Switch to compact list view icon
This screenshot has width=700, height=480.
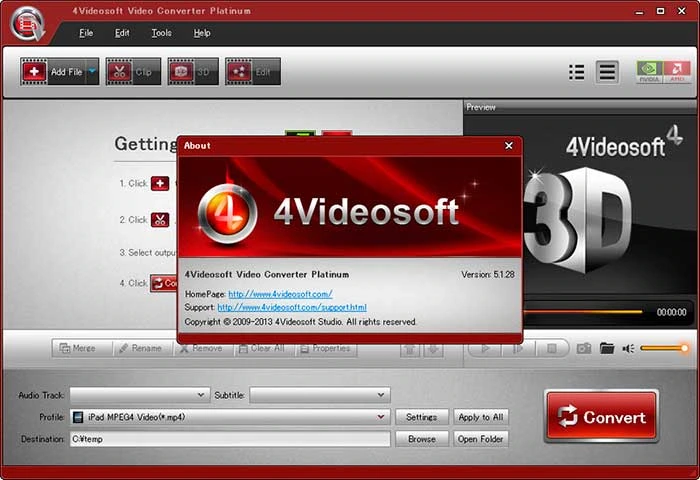[607, 72]
